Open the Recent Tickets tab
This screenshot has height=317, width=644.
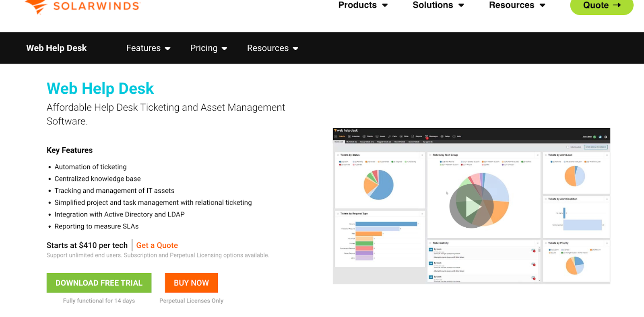400,142
